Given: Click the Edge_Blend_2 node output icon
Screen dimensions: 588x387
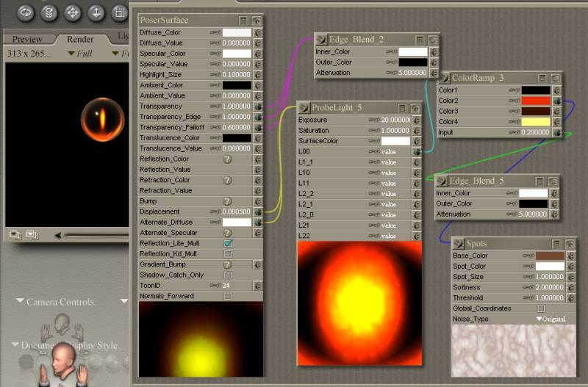Looking at the screenshot, I should [322, 40].
